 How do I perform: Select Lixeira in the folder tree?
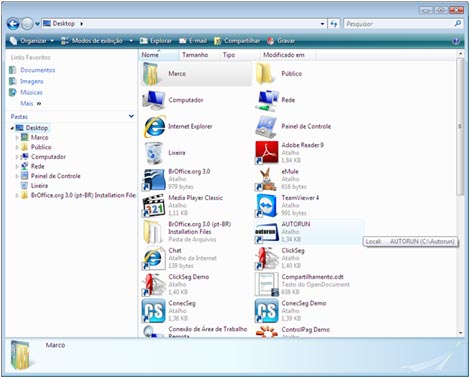pos(39,186)
